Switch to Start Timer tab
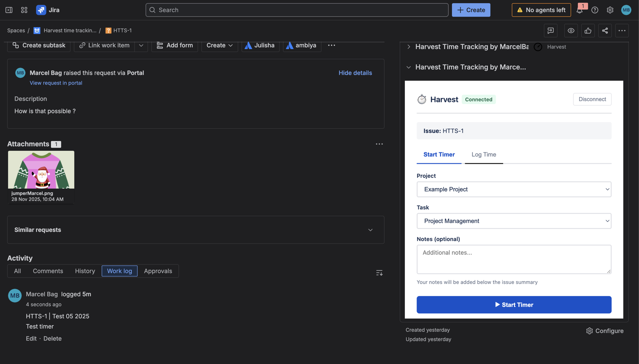The image size is (639, 364). [439, 154]
